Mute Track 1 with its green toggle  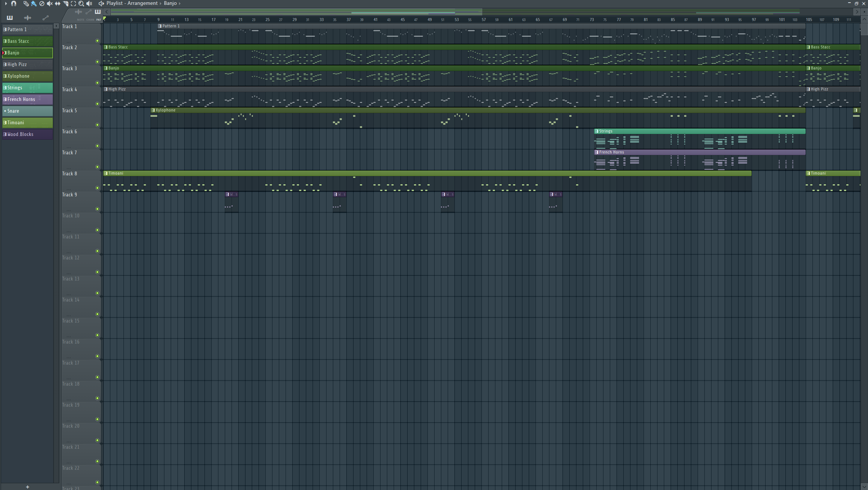[x=97, y=41]
